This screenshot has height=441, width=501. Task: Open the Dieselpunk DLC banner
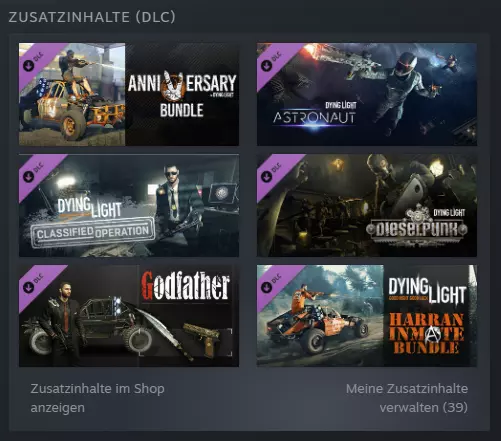367,205
